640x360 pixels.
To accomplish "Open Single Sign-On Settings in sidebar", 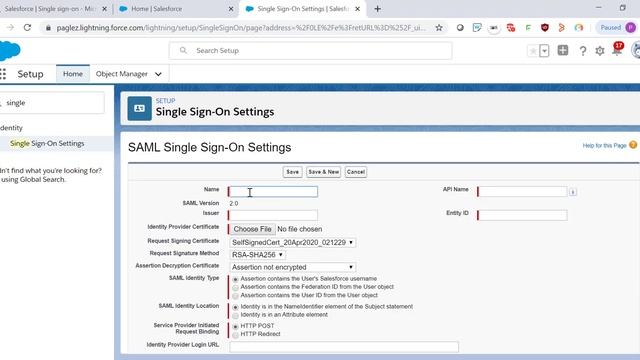I will click(47, 144).
